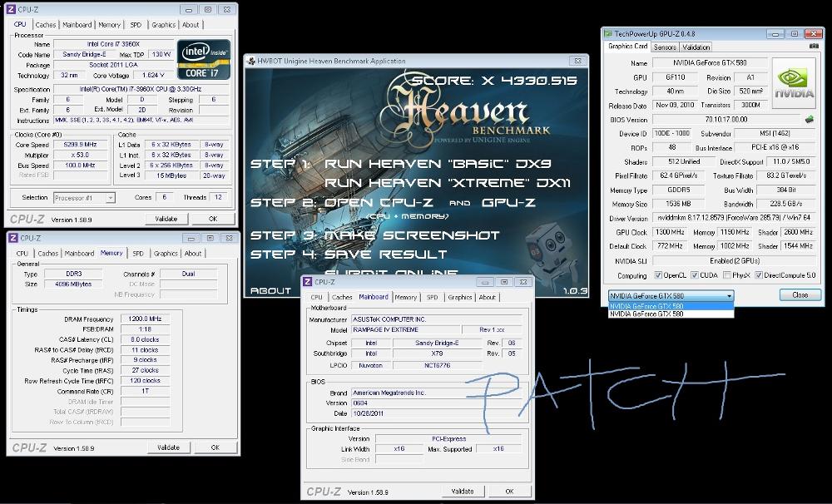Click RUN HEAVEN "XTREME" DX11
This screenshot has height=504, width=832.
pos(448,183)
